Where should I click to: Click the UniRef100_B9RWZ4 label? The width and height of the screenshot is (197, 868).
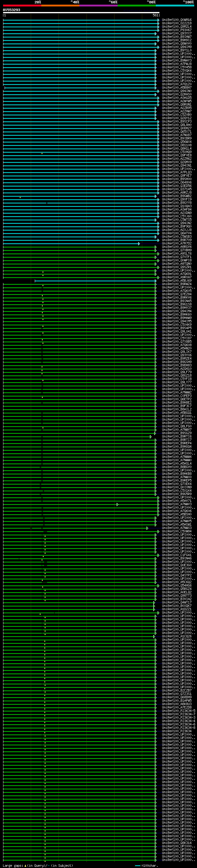point(177,284)
